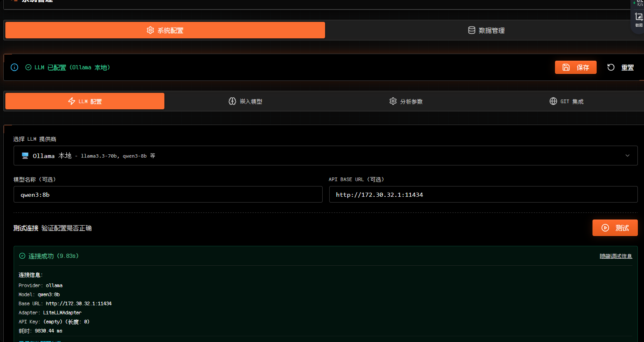Image resolution: width=644 pixels, height=342 pixels.
Task: Click the 连接信息: heading
Action: (x=30, y=275)
